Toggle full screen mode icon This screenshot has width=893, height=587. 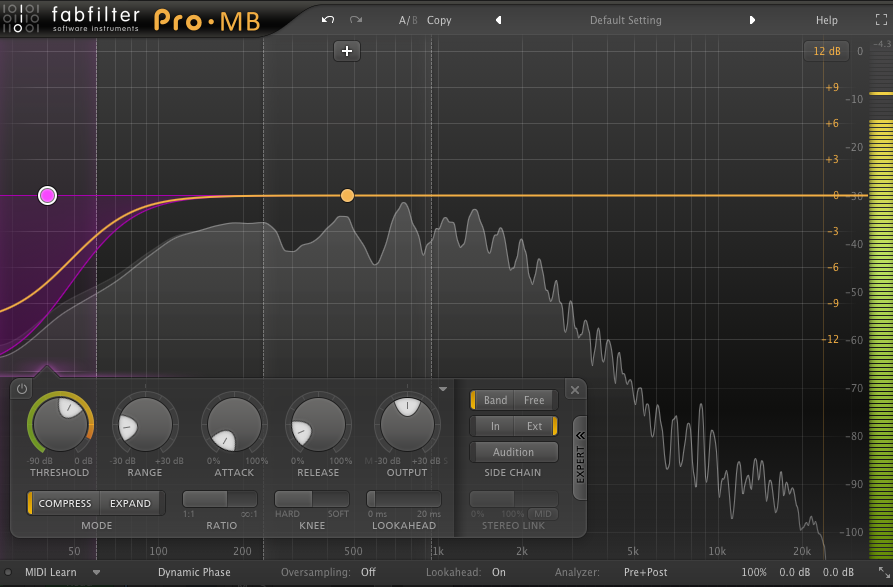(x=881, y=20)
